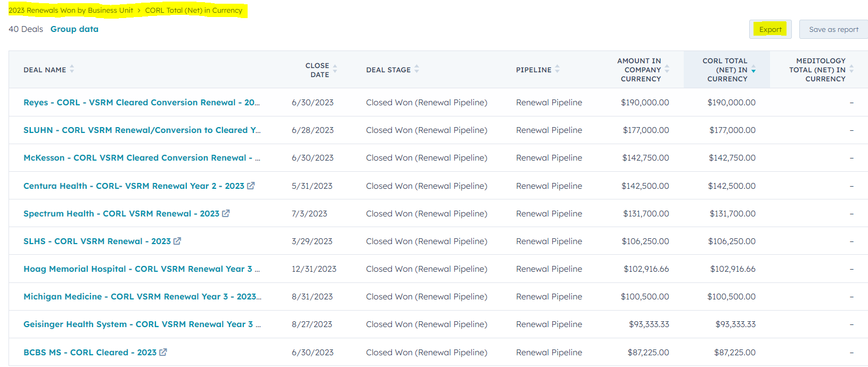Sort by Deal Stage using sort arrows
The image size is (868, 367).
click(416, 69)
